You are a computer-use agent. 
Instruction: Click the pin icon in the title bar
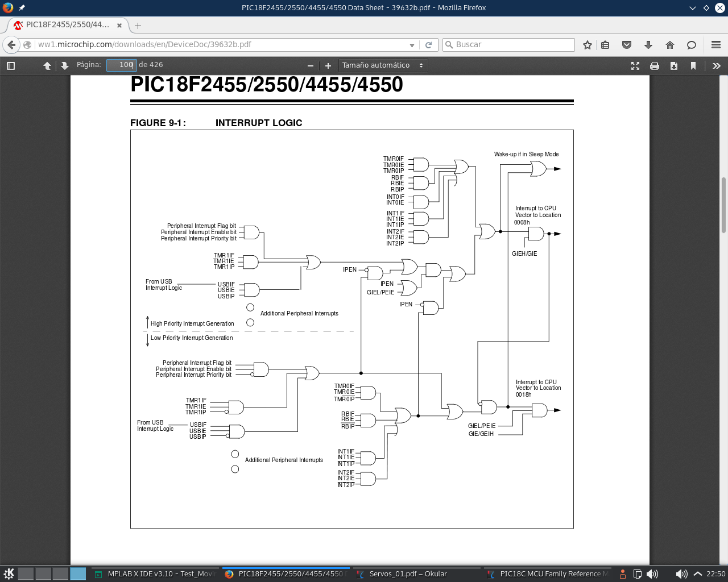[22, 8]
